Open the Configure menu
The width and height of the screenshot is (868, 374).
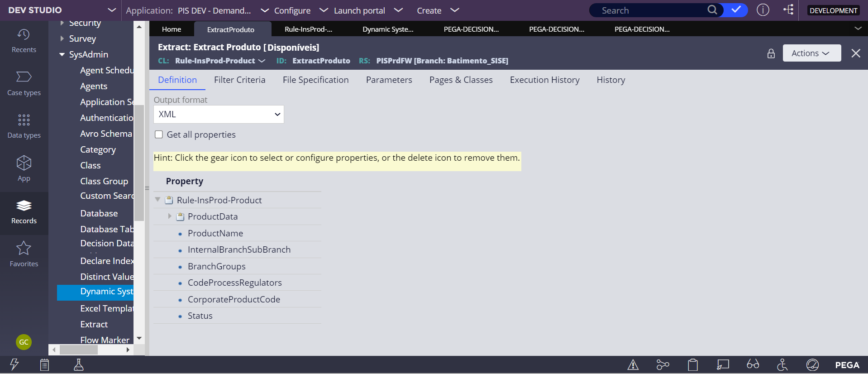300,10
